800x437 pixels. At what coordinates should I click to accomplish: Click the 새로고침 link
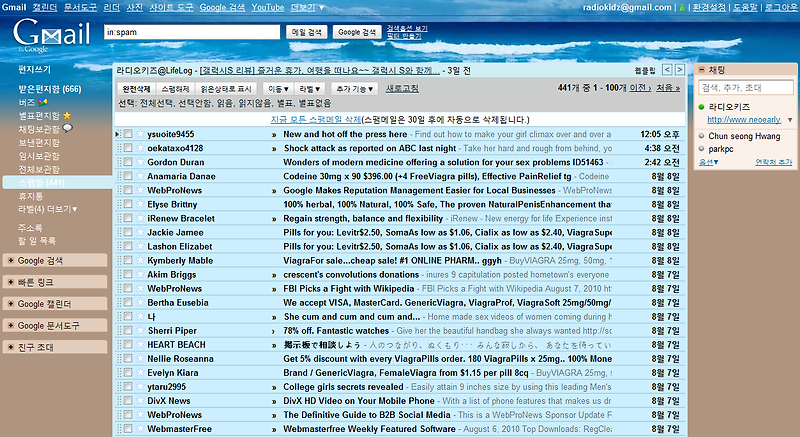click(402, 88)
